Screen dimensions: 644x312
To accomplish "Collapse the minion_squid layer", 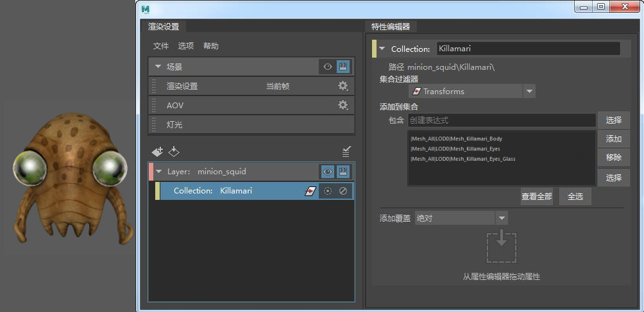I will pyautogui.click(x=159, y=172).
